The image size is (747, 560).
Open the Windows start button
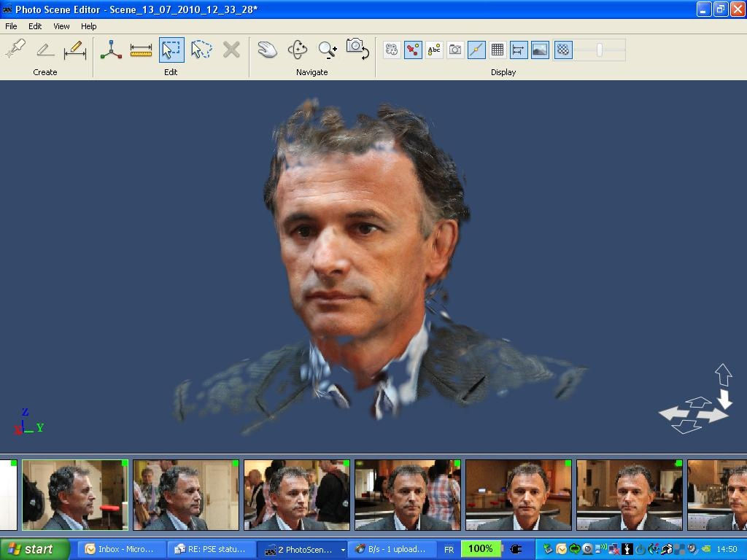coord(35,549)
